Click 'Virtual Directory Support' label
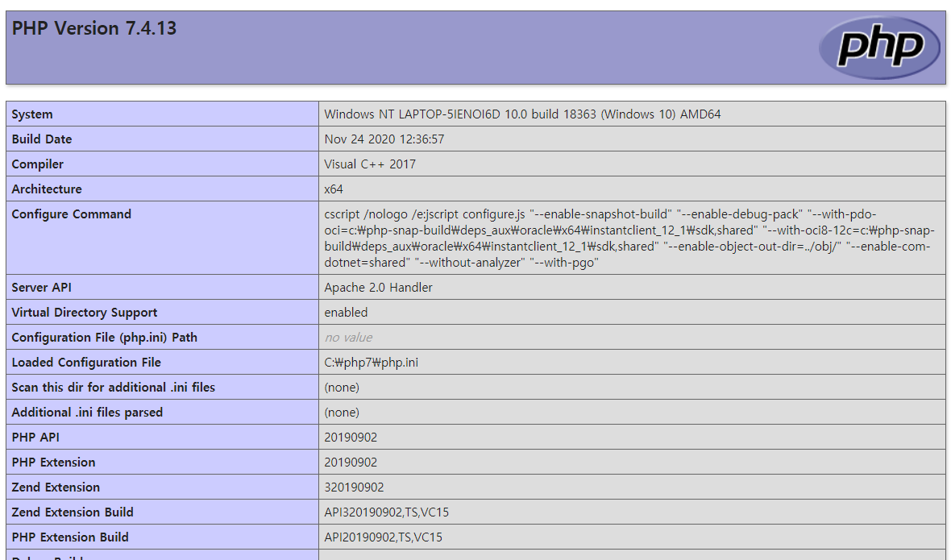The width and height of the screenshot is (951, 560). coord(85,312)
